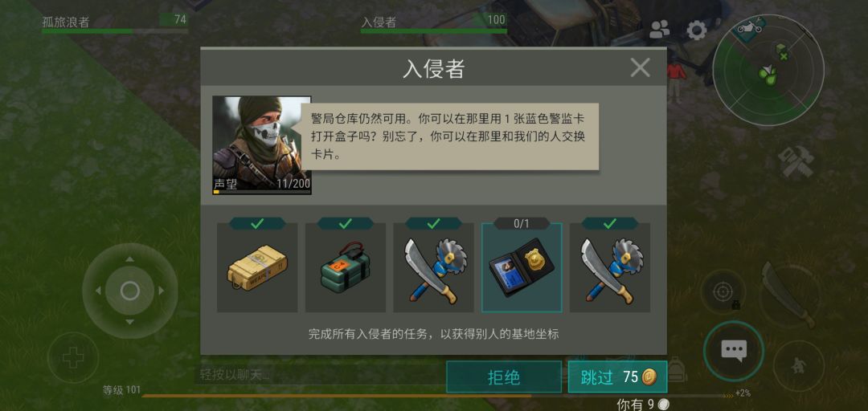This screenshot has width=868, height=411.
Task: Open the settings gear icon
Action: [x=696, y=30]
